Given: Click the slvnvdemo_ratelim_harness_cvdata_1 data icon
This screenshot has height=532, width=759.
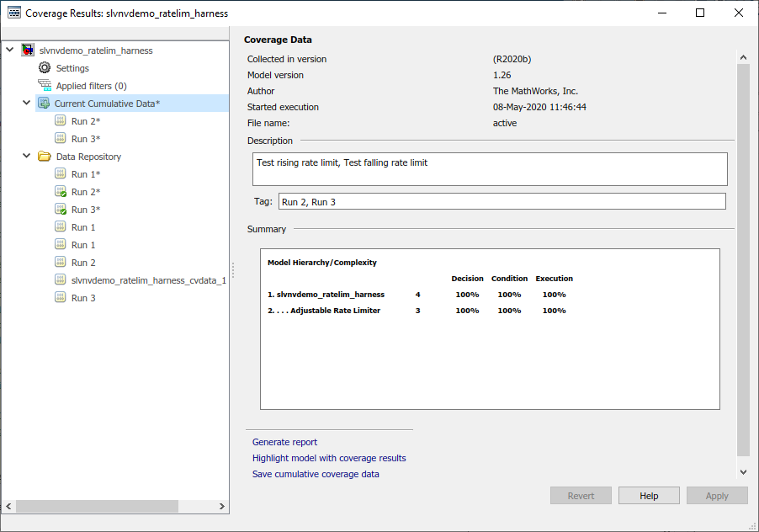Looking at the screenshot, I should click(x=61, y=280).
